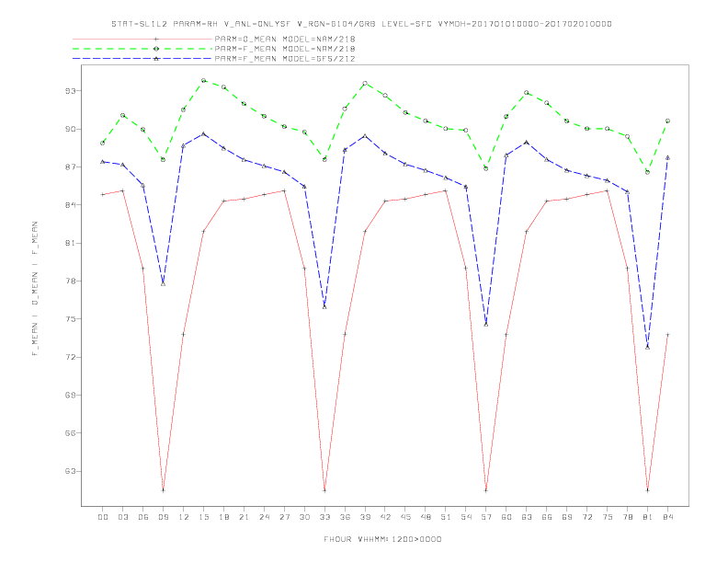The width and height of the screenshot is (728, 563).
Task: Click the 75 tick label on vertical axis
Action: [x=71, y=319]
